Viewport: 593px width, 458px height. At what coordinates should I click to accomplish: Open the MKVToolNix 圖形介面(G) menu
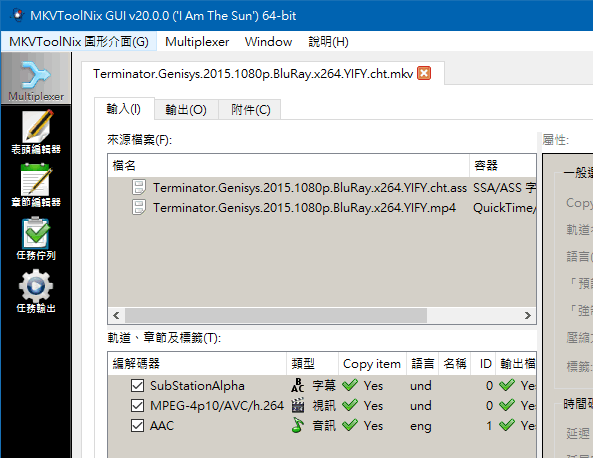tap(79, 42)
